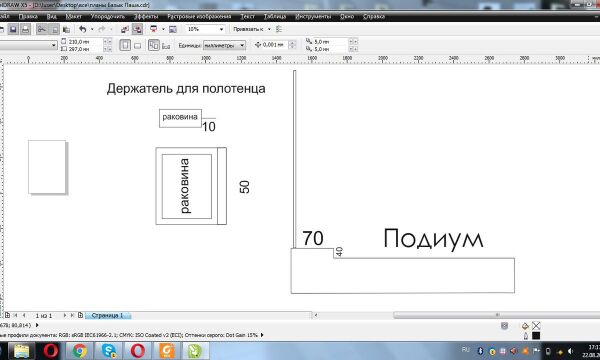
Task: Click the page height 297,0 mm field
Action: (85, 49)
